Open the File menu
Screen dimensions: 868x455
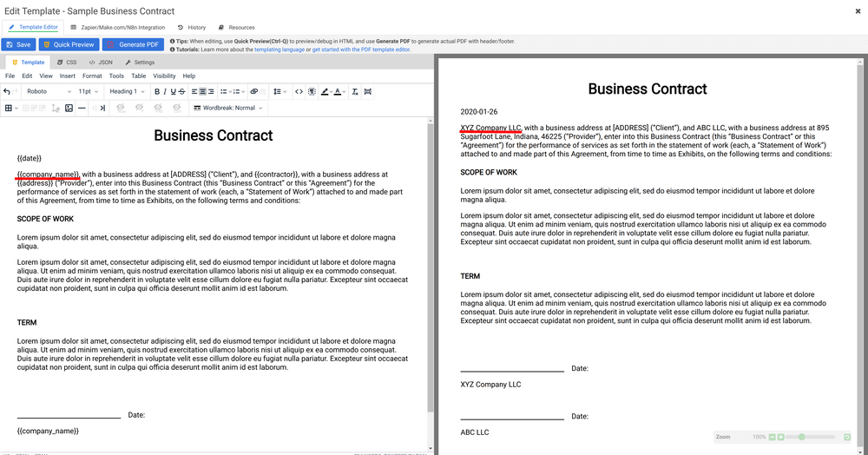pyautogui.click(x=10, y=76)
